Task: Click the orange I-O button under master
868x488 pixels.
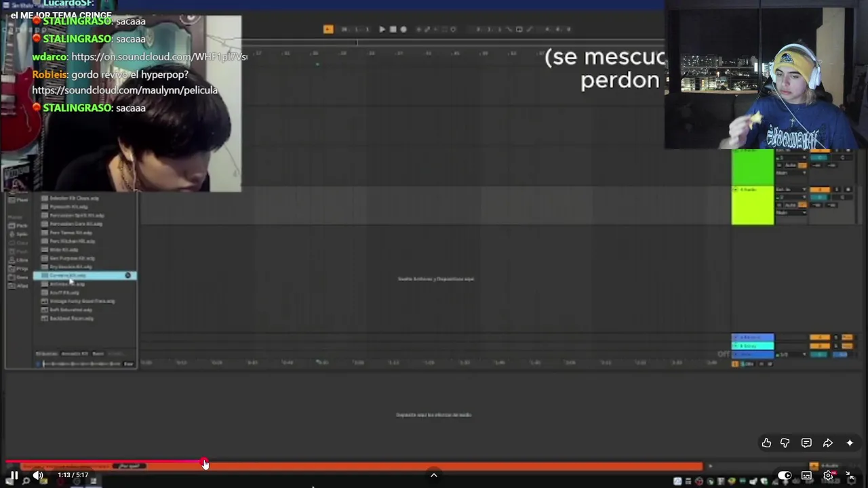Action: (x=735, y=364)
